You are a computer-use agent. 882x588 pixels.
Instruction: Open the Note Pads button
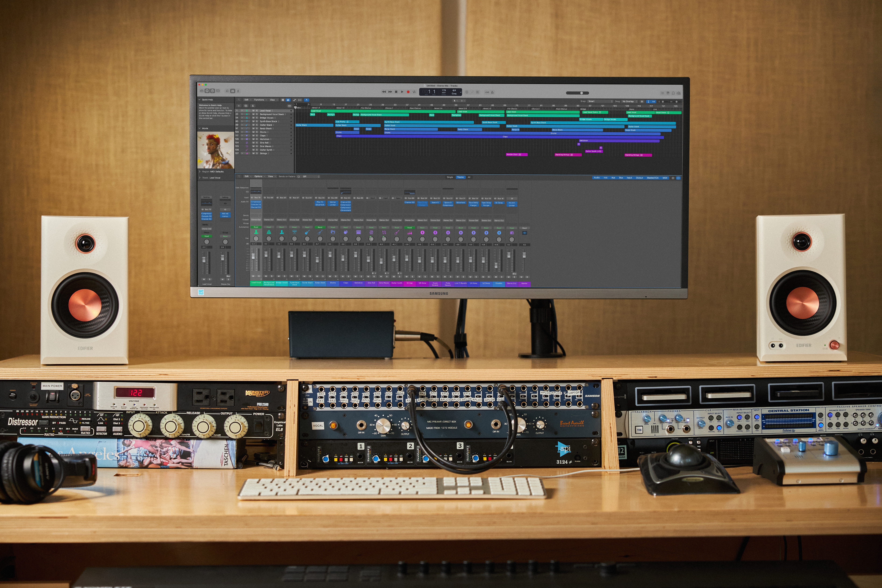[668, 93]
